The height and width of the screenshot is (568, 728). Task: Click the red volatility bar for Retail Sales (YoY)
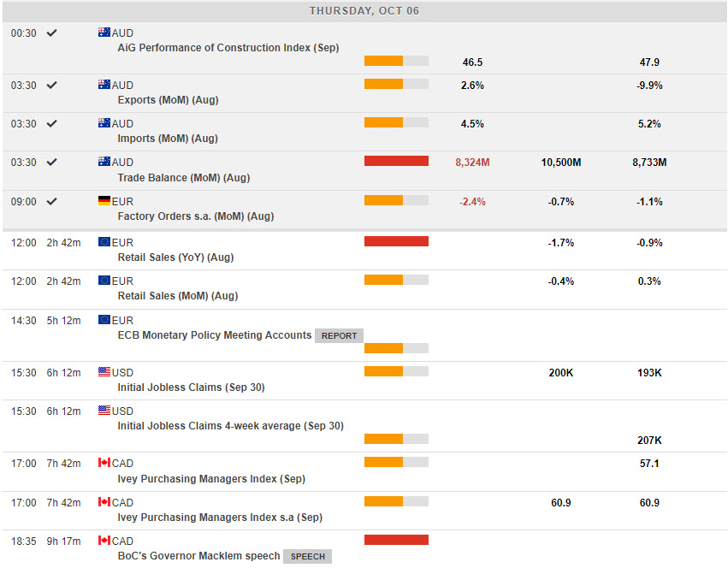coord(396,241)
